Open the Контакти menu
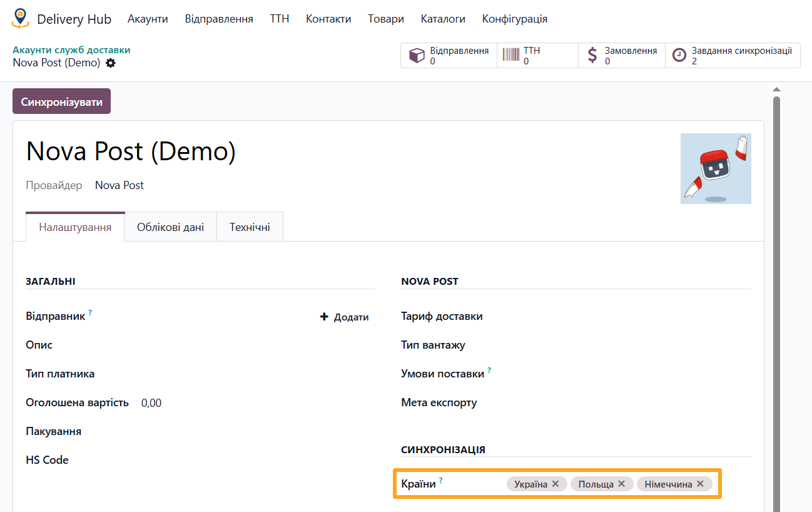Viewport: 812px width, 512px height. (x=328, y=19)
